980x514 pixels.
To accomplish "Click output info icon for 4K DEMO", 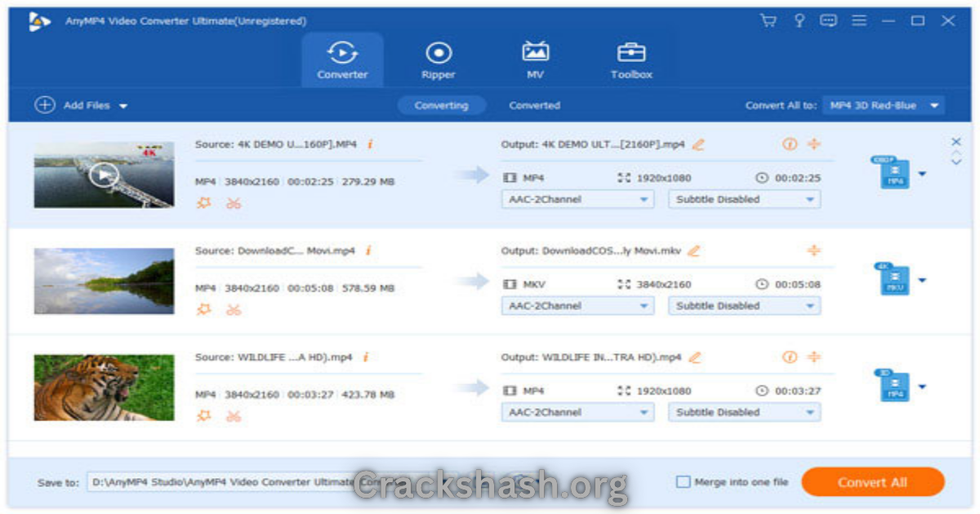I will pyautogui.click(x=789, y=144).
